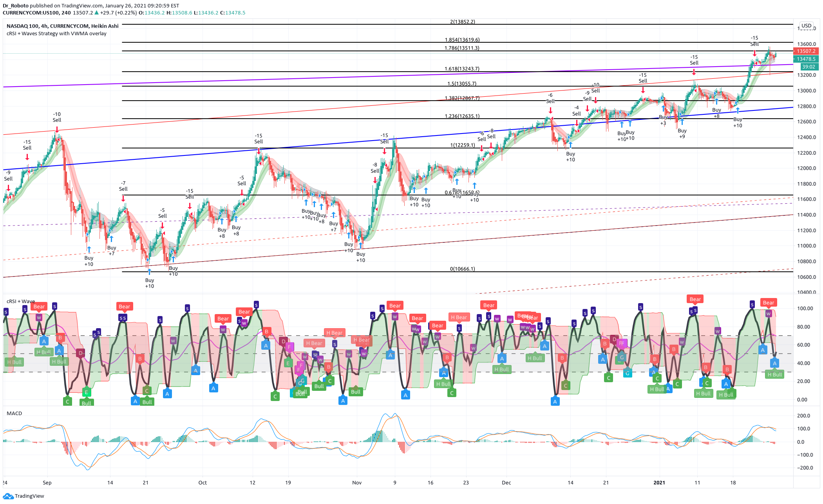Click the cRSI + Wave pane title

point(21,301)
